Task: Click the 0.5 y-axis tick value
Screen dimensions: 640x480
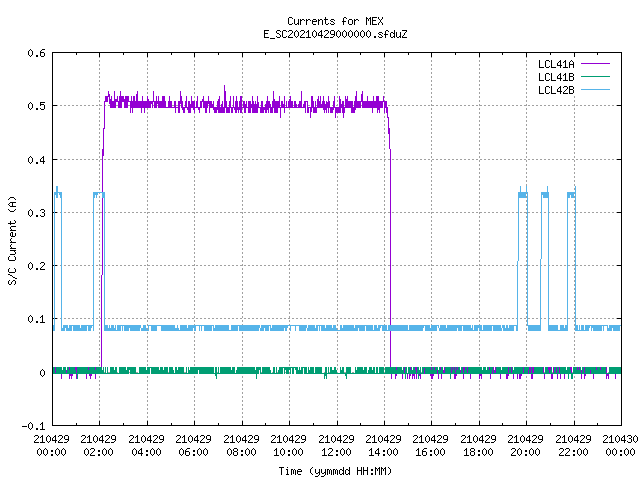Action: [36, 106]
